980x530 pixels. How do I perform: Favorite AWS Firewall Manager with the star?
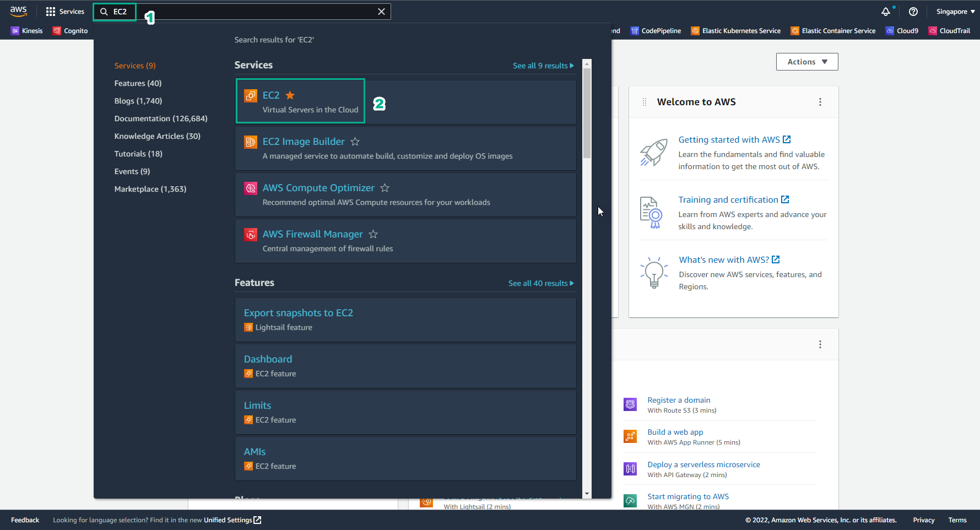tap(373, 234)
